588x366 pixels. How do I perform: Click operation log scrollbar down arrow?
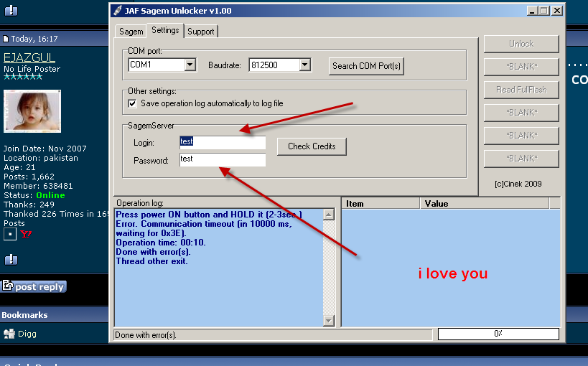pos(329,320)
